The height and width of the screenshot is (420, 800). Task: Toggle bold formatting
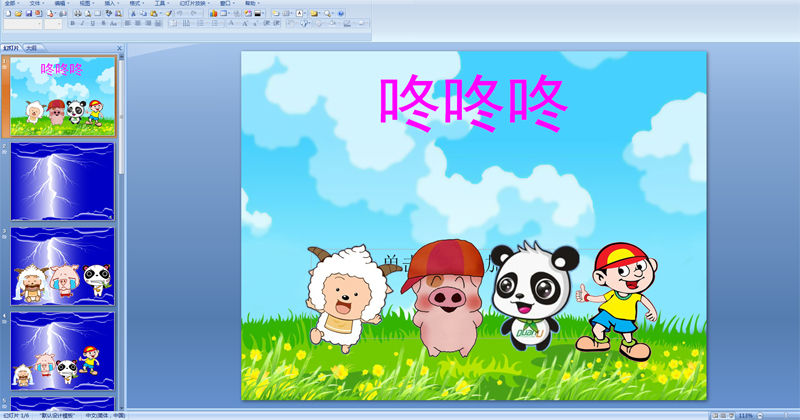pyautogui.click(x=72, y=23)
